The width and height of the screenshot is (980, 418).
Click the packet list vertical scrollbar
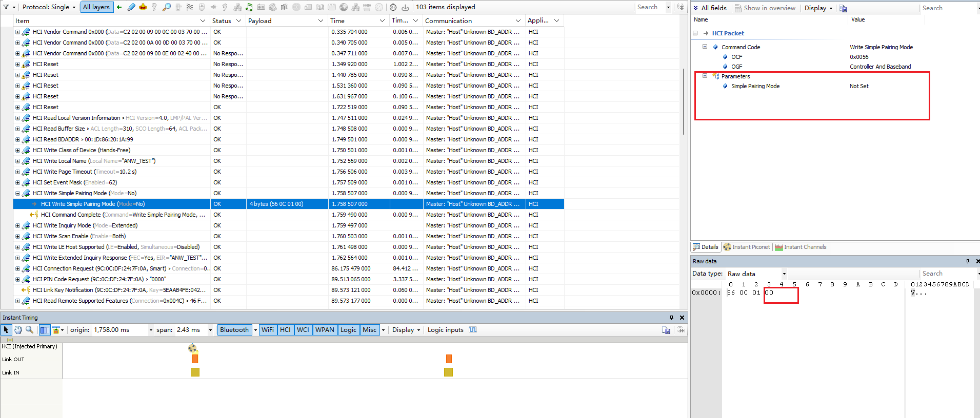point(684,101)
